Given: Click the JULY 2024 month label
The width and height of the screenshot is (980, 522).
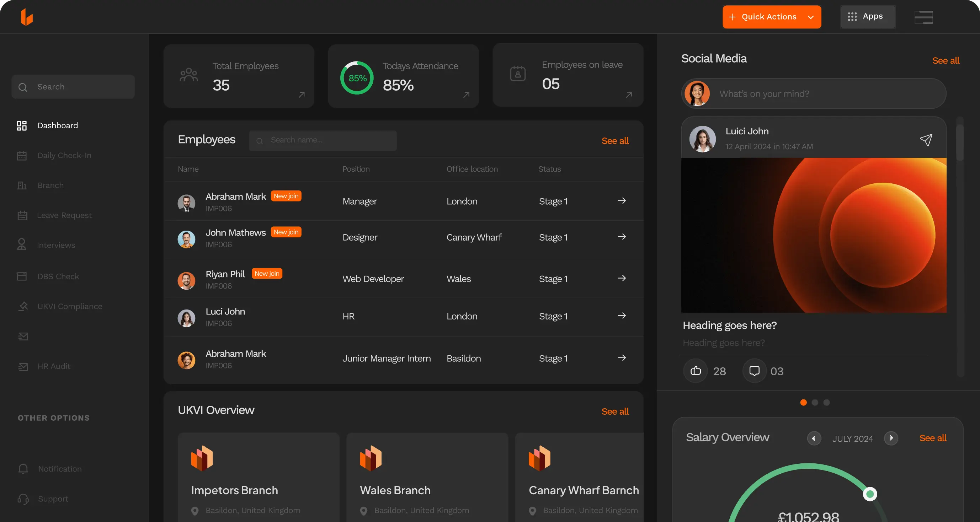Looking at the screenshot, I should click(x=853, y=439).
